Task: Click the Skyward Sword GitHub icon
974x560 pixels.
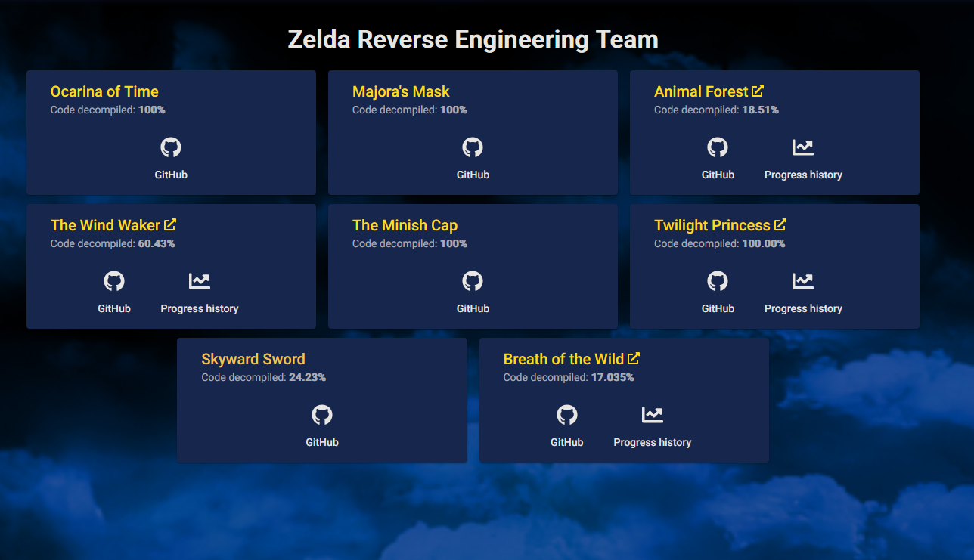Action: (322, 415)
